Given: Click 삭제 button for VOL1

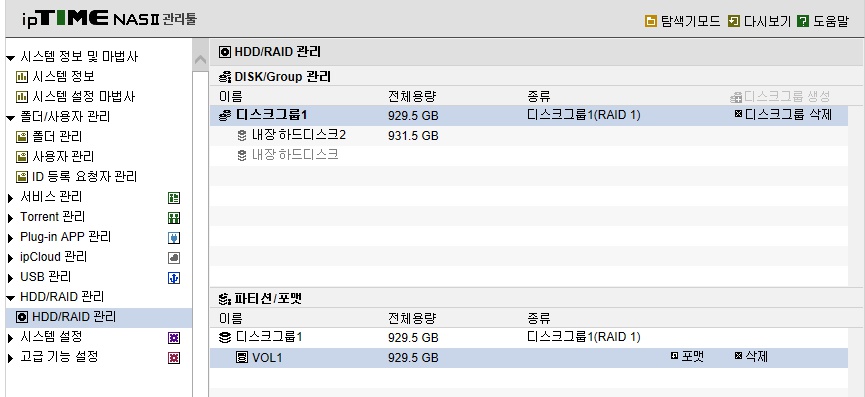Looking at the screenshot, I should [x=751, y=357].
